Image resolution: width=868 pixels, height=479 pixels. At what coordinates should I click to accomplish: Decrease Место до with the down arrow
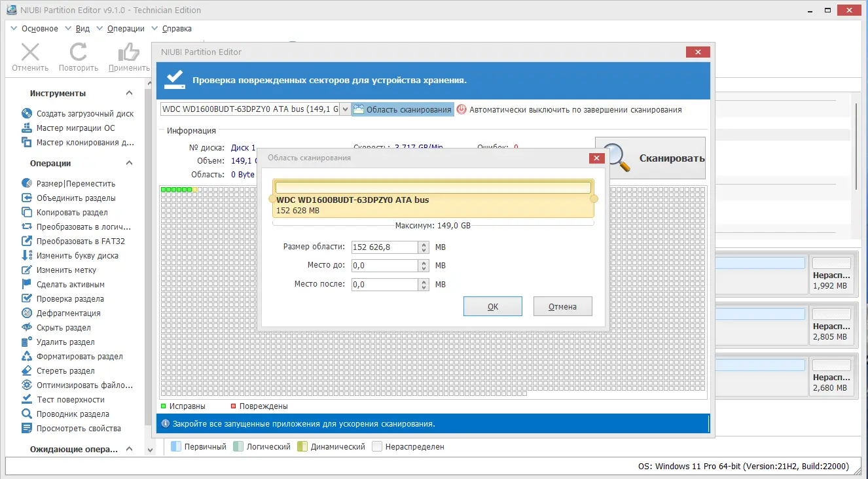[x=424, y=269]
